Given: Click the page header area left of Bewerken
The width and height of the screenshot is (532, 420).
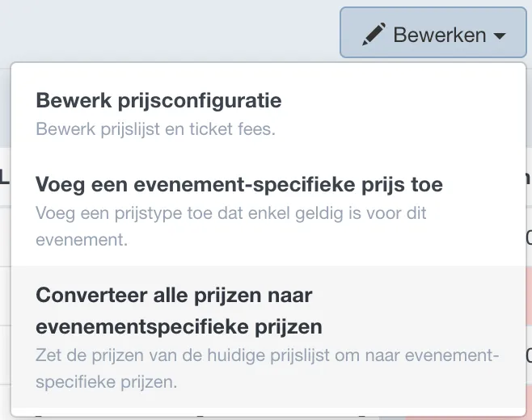Looking at the screenshot, I should coord(170,31).
